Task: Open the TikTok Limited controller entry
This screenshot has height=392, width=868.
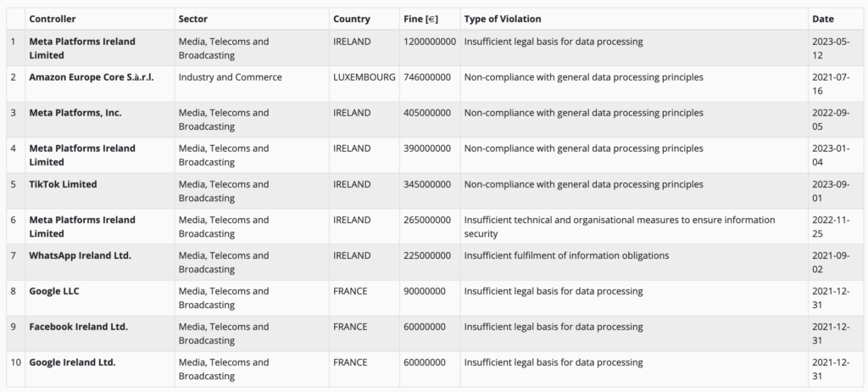Action: pos(63,184)
